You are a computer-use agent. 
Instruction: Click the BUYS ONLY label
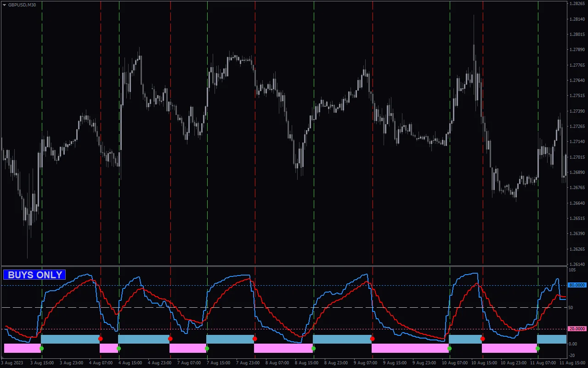tap(35, 275)
